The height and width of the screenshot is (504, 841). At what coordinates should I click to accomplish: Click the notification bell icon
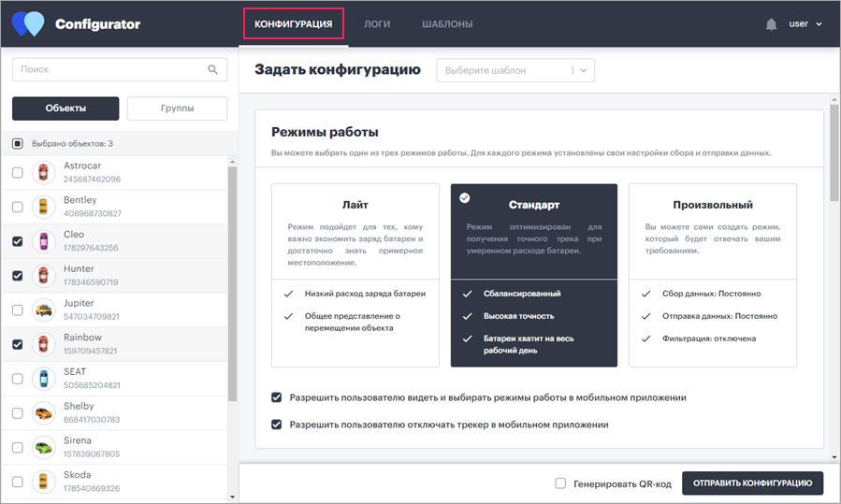pos(771,24)
